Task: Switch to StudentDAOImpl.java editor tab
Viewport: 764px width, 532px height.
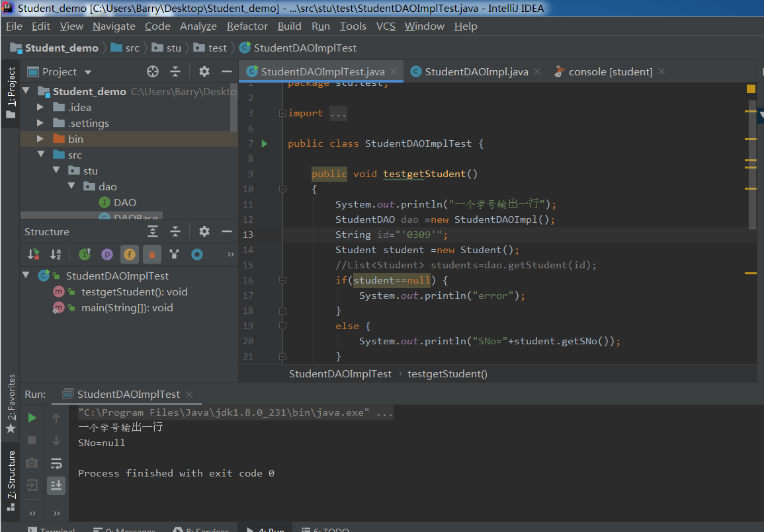Action: (476, 71)
